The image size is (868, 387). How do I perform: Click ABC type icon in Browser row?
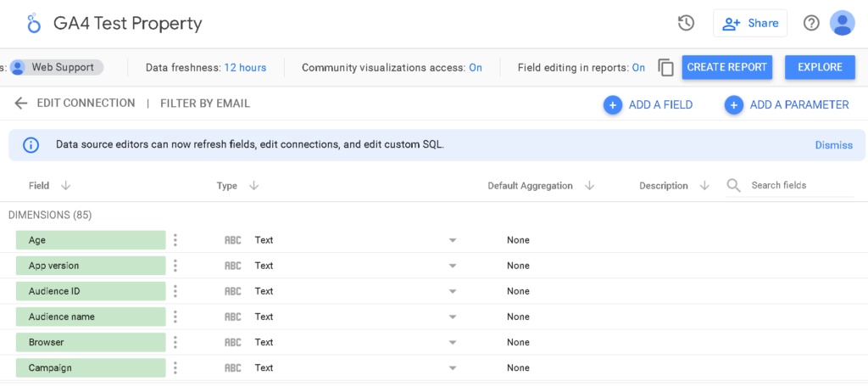pos(233,342)
